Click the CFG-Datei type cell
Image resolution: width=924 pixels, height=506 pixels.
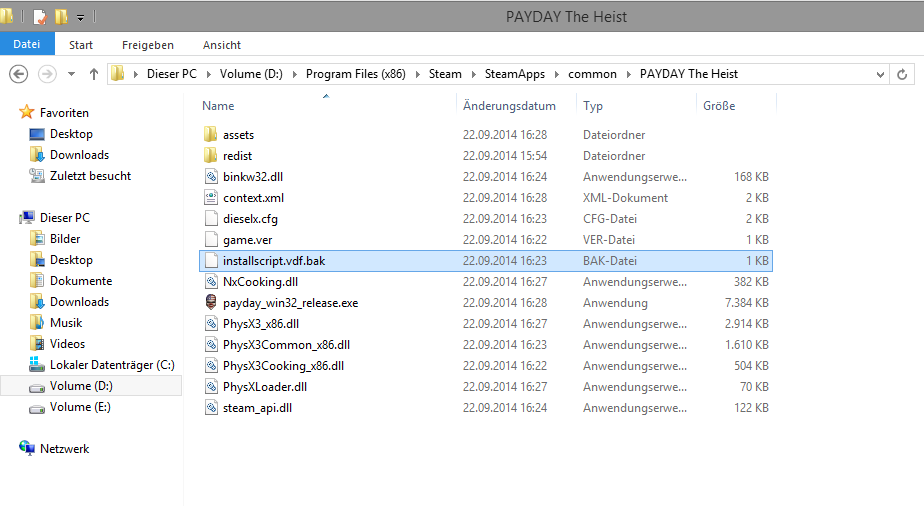coord(610,219)
